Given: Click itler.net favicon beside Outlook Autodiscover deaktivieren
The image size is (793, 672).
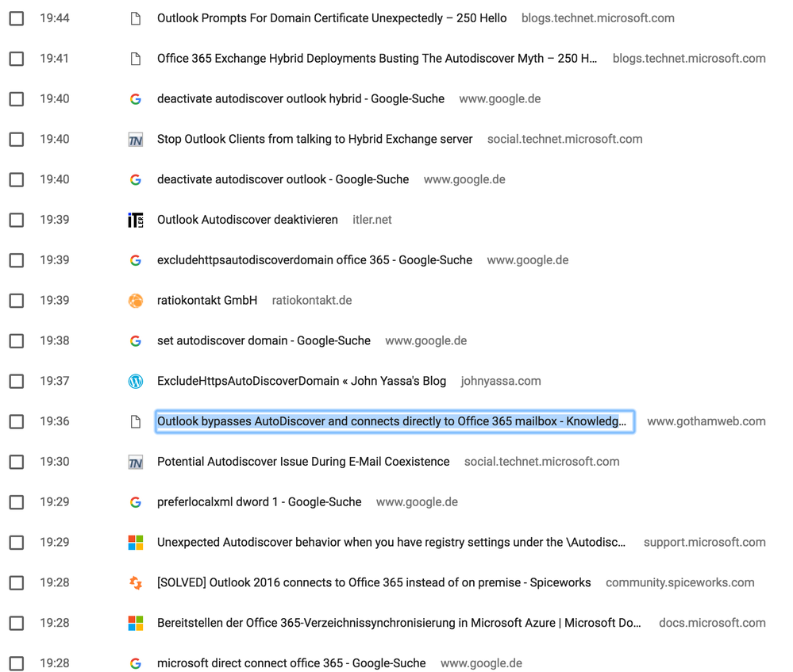Looking at the screenshot, I should [136, 220].
